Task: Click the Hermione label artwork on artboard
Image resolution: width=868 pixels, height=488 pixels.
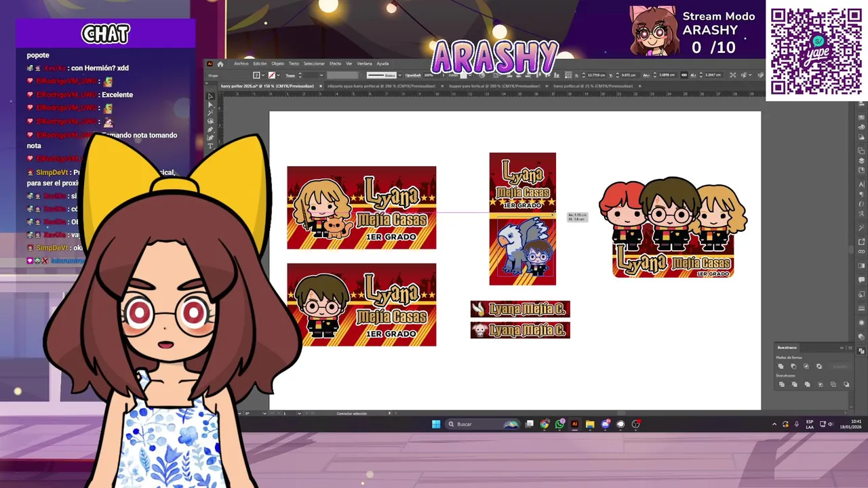Action: pos(361,207)
